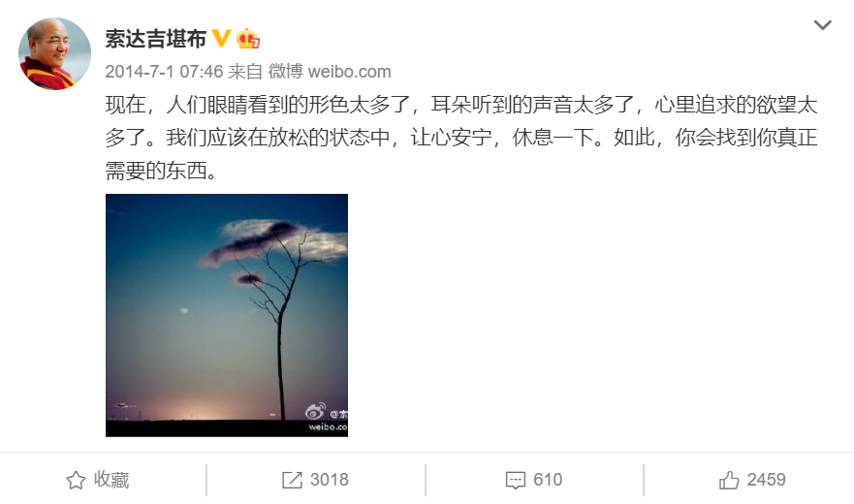Enlarge the tree and cloud photo
The width and height of the screenshot is (854, 504).
click(227, 315)
